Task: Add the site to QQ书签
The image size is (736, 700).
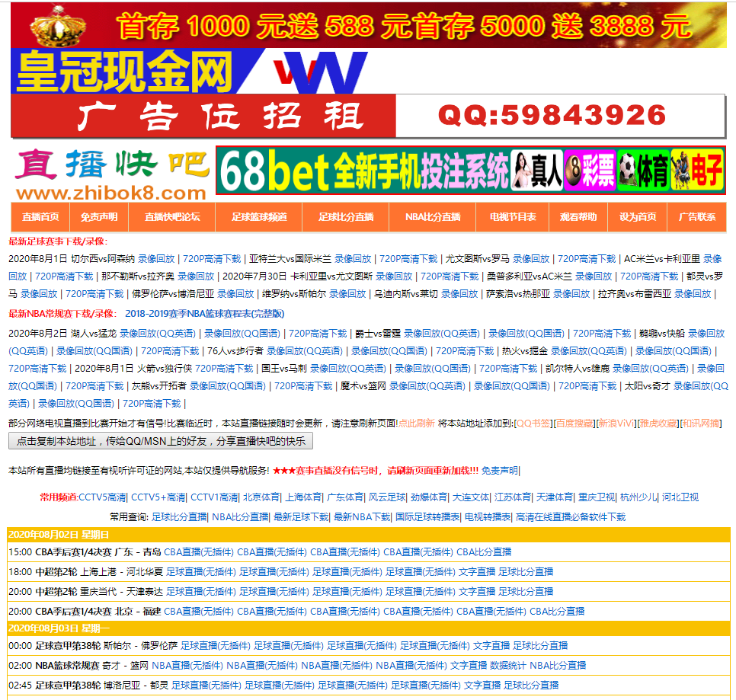Action: (533, 424)
